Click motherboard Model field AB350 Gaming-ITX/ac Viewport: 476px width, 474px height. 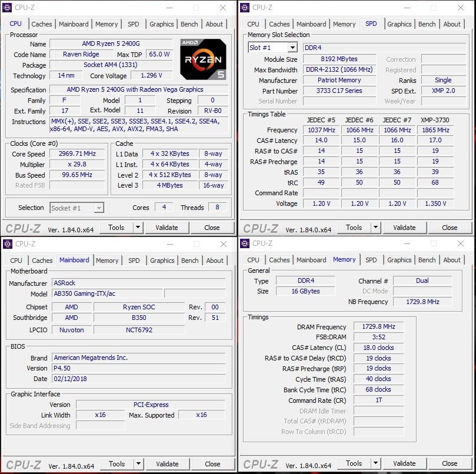click(x=107, y=293)
